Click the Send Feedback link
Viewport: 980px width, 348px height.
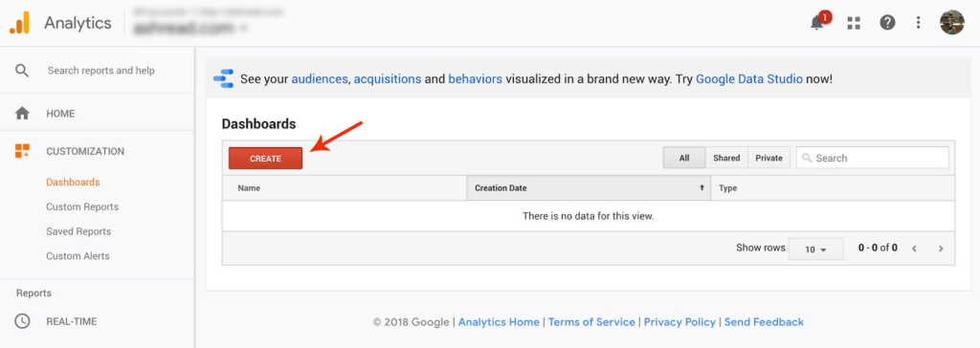764,322
